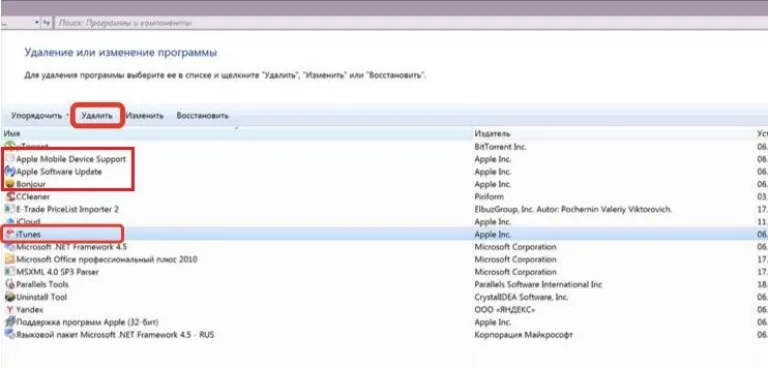Click the Apple Software Update icon
Screen dimensions: 768x368
[10, 172]
